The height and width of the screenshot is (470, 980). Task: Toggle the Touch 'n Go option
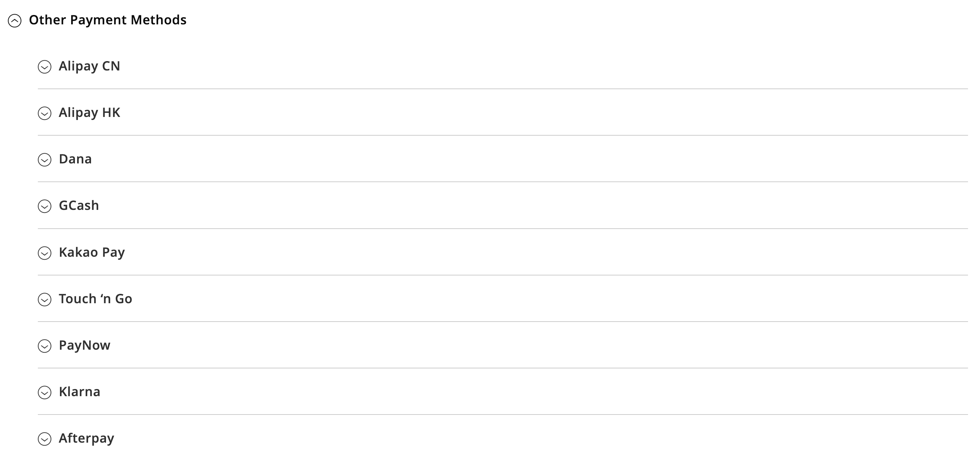(x=44, y=299)
